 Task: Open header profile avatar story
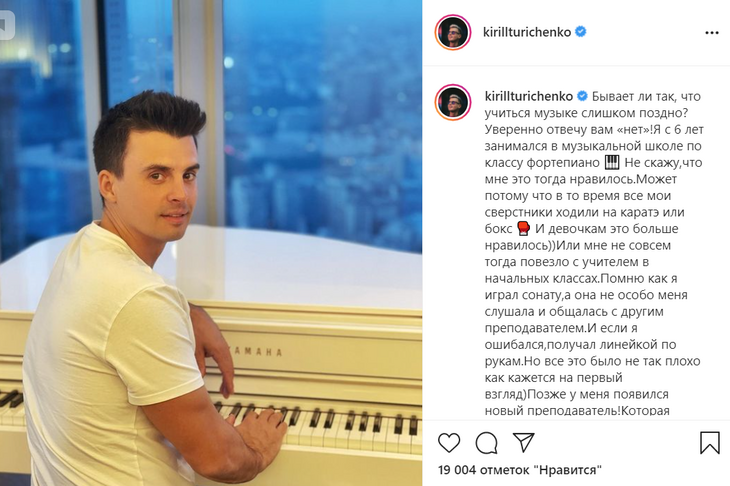453,32
